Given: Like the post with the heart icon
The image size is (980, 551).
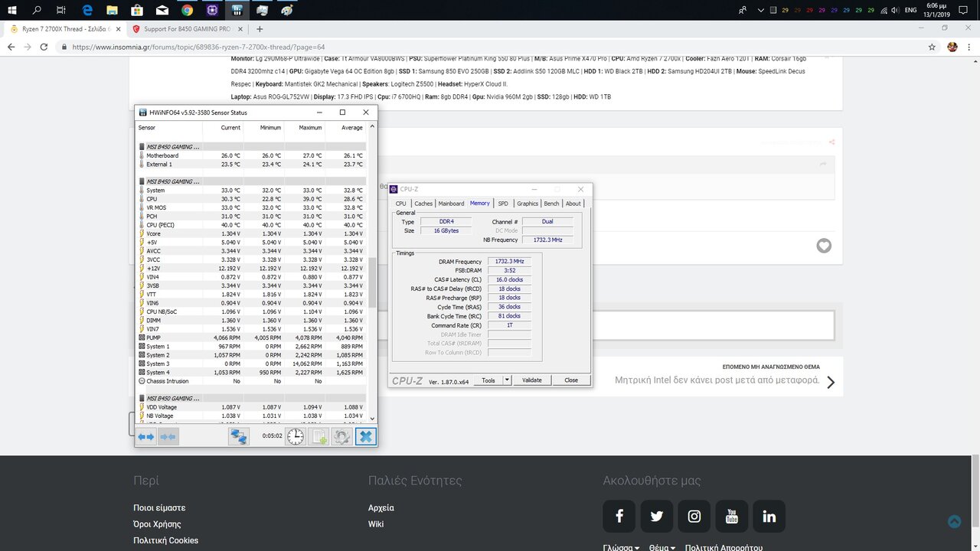Looking at the screenshot, I should tap(824, 246).
